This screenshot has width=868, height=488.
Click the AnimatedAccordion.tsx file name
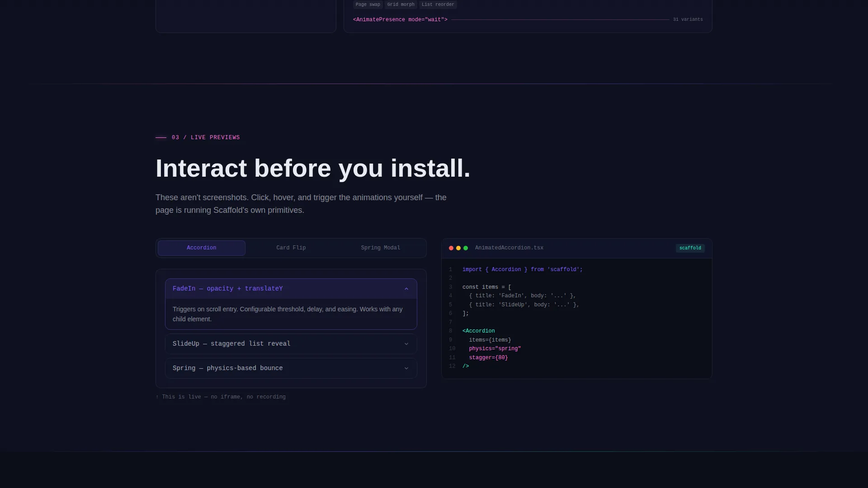coord(509,248)
